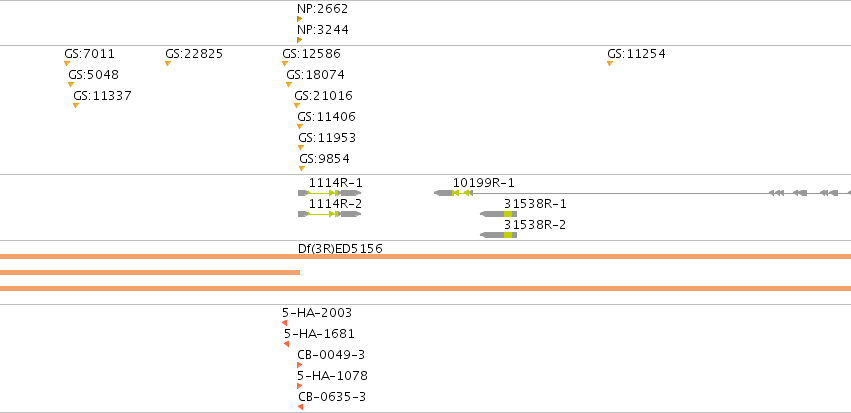Open the 10199R-1 transcript label
851x413 pixels.
tap(484, 183)
